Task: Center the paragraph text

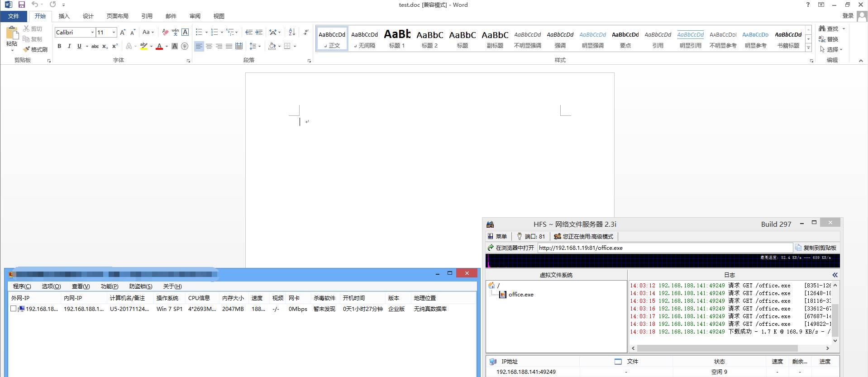Action: (x=209, y=46)
